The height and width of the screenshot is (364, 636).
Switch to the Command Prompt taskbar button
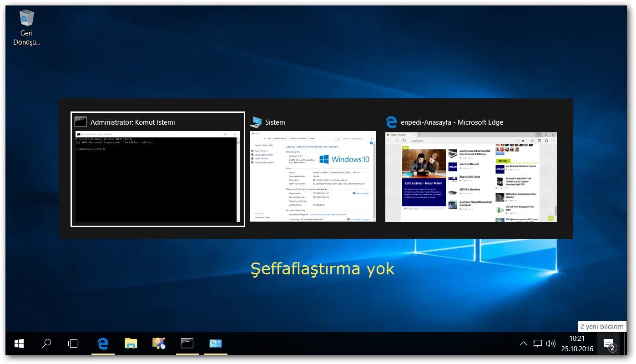pos(187,344)
